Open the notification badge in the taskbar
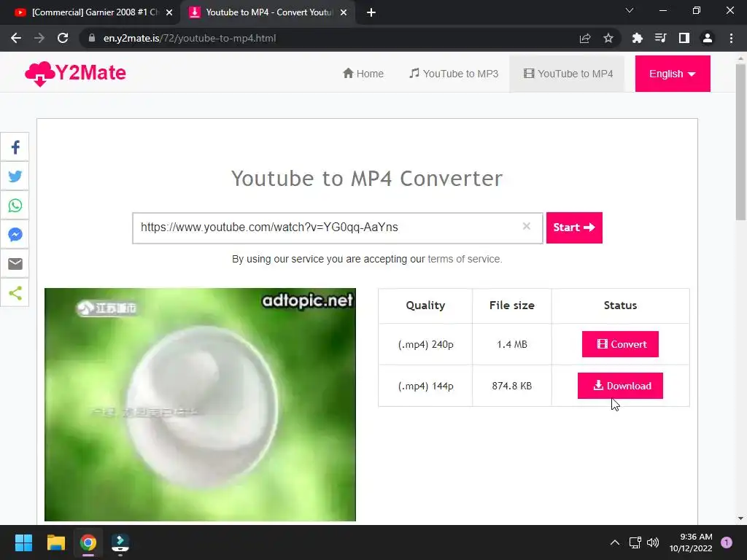Screen dimensions: 747x560 coord(727,542)
